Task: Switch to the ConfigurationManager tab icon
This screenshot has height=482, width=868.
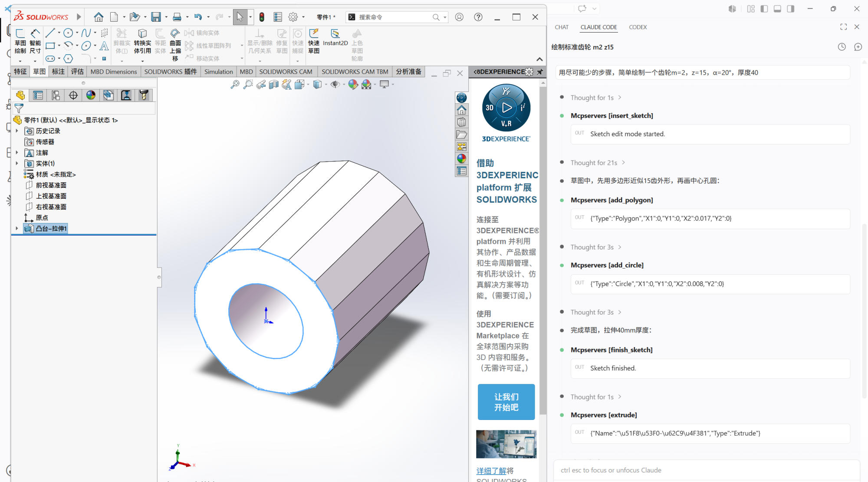Action: tap(56, 95)
